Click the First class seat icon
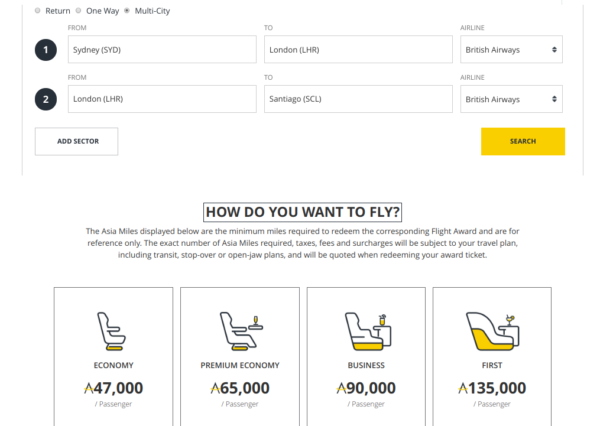Image resolution: width=600 pixels, height=426 pixels. click(492, 330)
